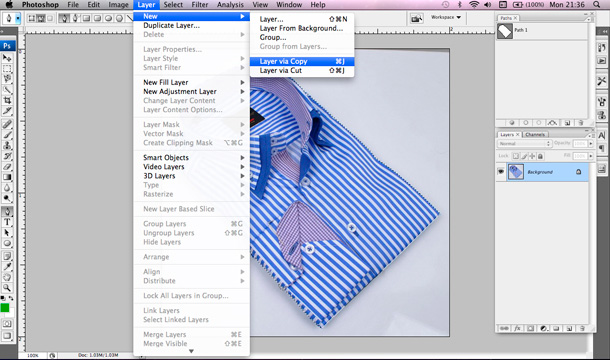Select the Move tool
This screenshot has height=360, width=610.
[x=7, y=58]
